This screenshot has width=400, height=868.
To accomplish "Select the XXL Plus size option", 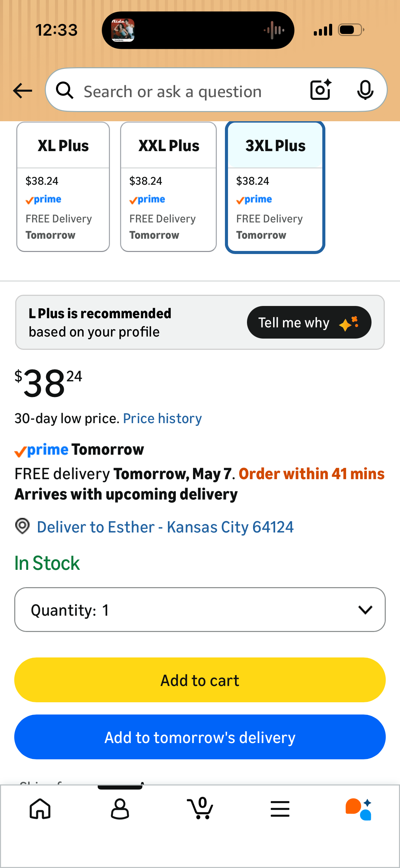I will 169,187.
